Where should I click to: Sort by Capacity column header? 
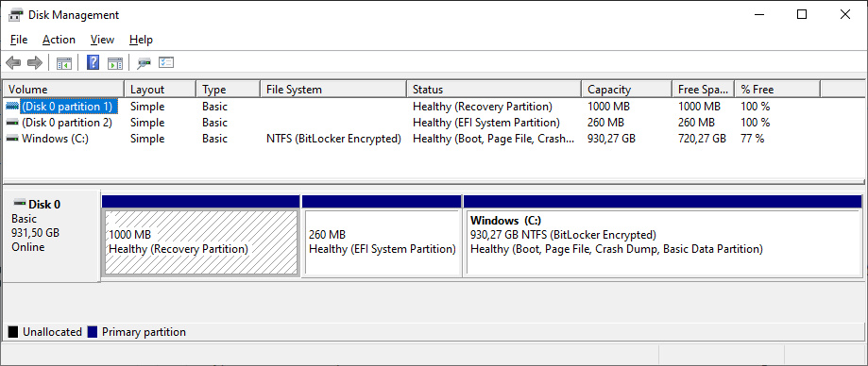point(626,89)
